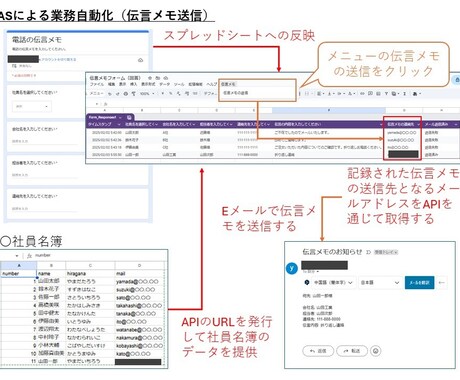Click the アカウントを切り替える link in the form
This screenshot has height=380, width=460.
(x=58, y=59)
